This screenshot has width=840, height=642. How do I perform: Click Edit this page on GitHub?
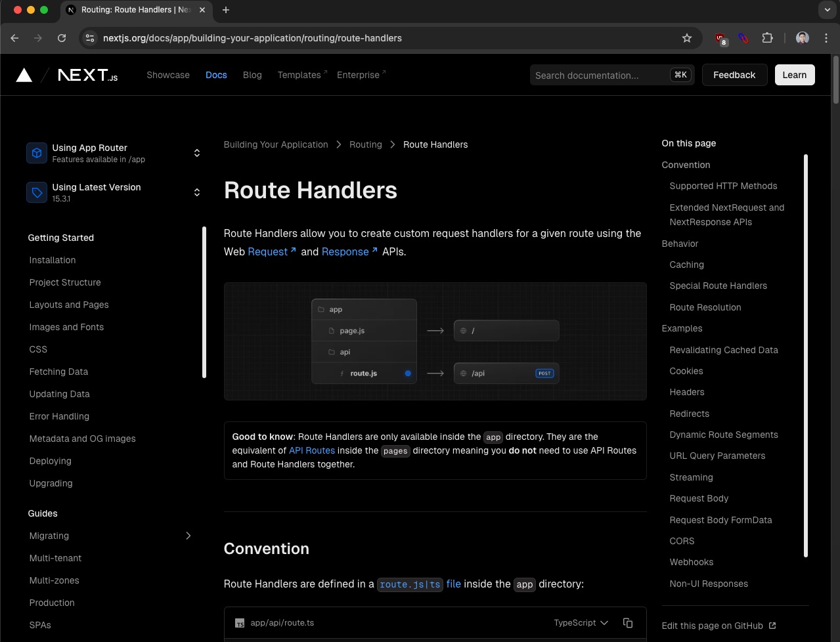click(x=718, y=626)
